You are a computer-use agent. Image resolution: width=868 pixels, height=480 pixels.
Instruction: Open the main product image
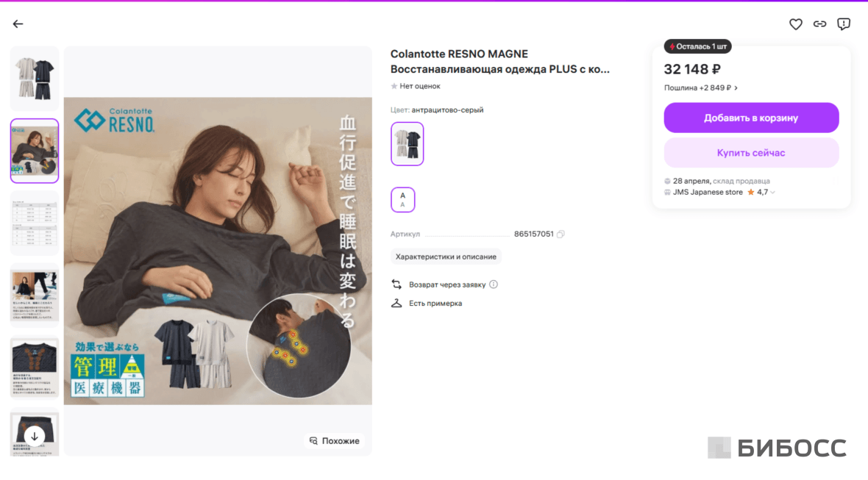pos(218,251)
